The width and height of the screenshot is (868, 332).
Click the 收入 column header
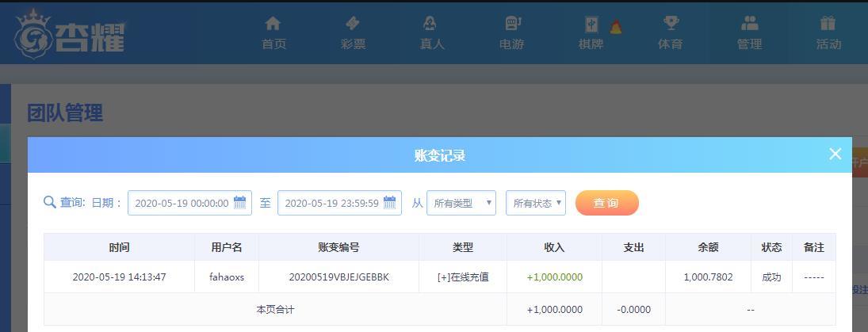[x=555, y=247]
